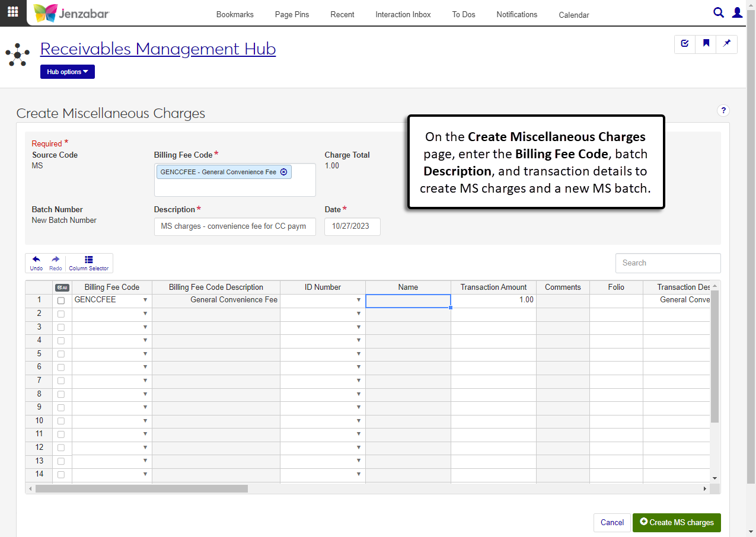Click the grid Search field
The image size is (756, 537).
pos(668,263)
